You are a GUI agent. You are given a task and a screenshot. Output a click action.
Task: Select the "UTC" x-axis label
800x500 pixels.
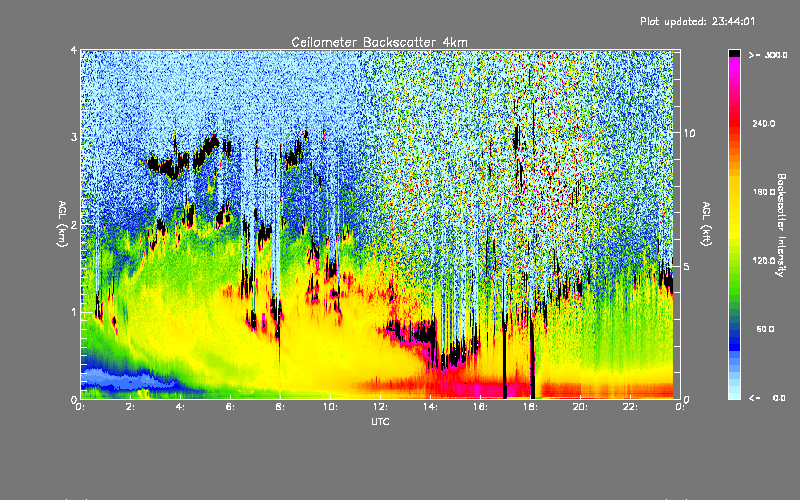click(380, 422)
